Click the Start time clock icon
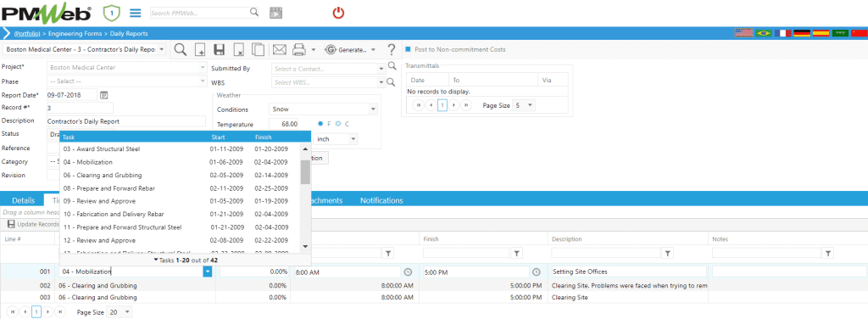 point(408,272)
